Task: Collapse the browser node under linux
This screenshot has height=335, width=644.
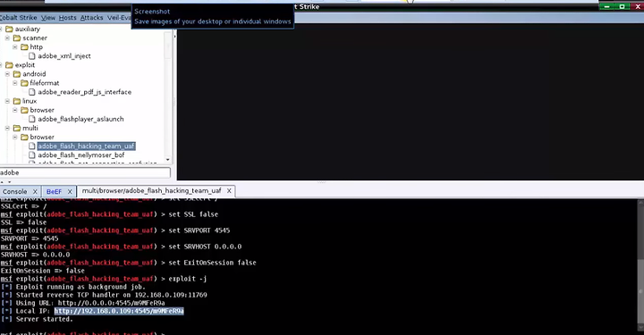Action: tap(15, 110)
